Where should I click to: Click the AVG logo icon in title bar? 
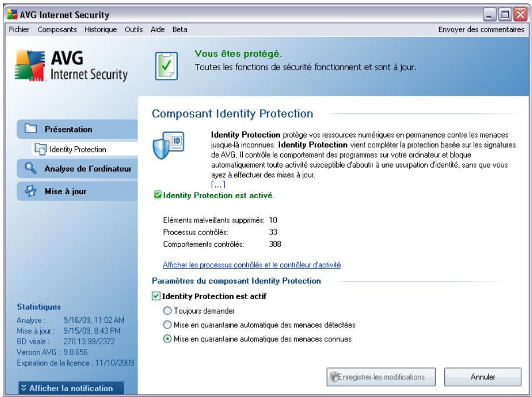click(x=12, y=15)
